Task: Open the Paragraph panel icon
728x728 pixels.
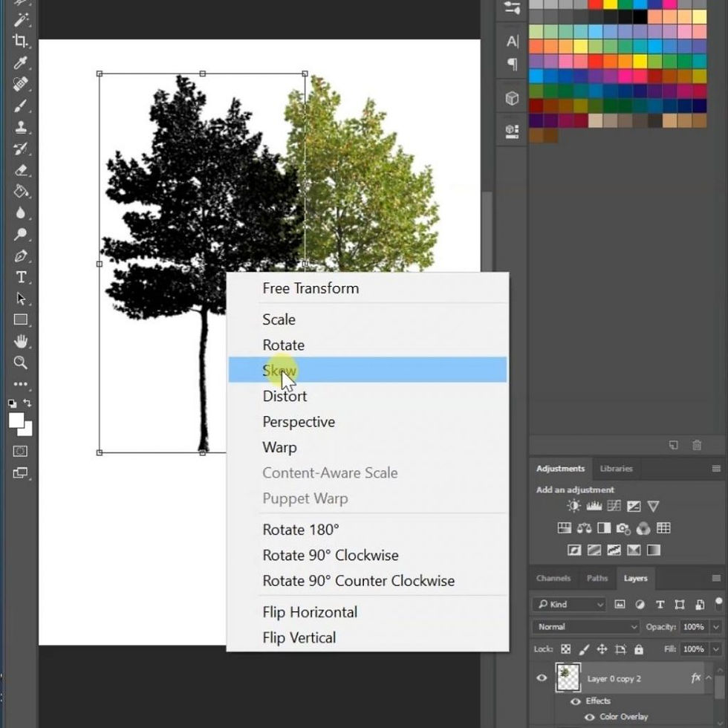Action: (512, 64)
